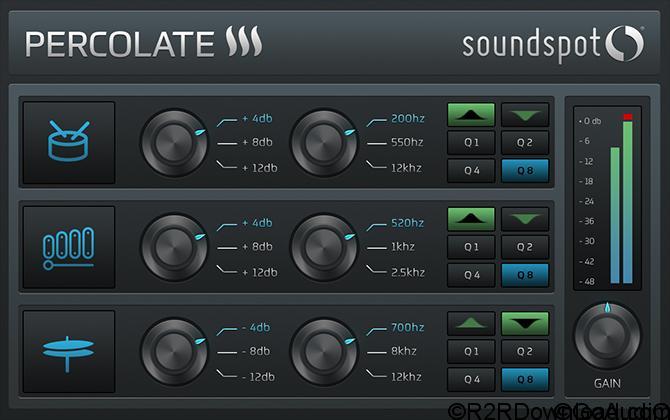This screenshot has width=670, height=420.
Task: Click the left output level meter
Action: [615, 215]
